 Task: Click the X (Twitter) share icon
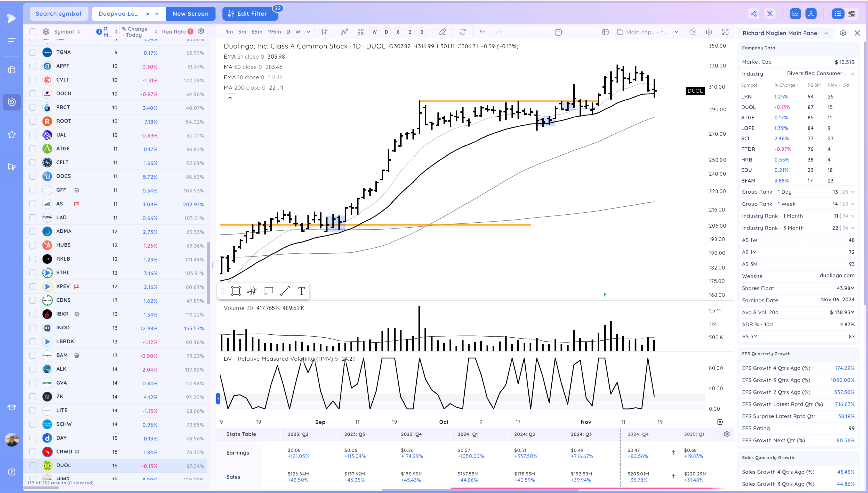tap(770, 13)
